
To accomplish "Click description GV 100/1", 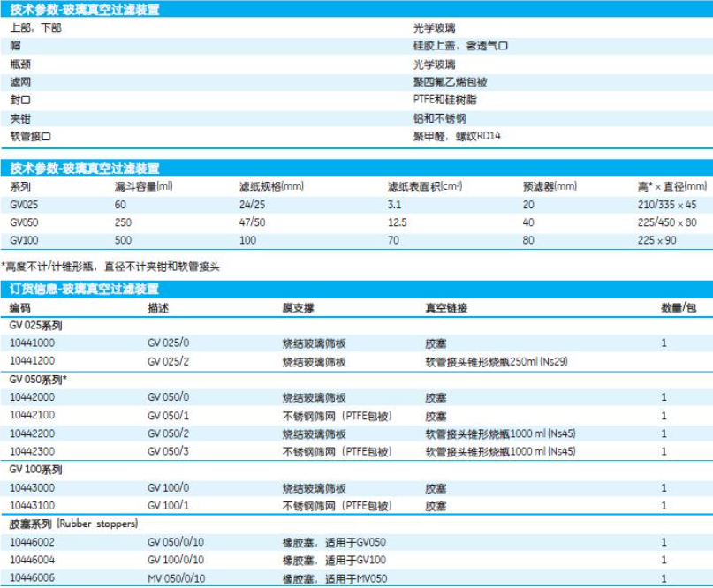I will (x=168, y=505).
